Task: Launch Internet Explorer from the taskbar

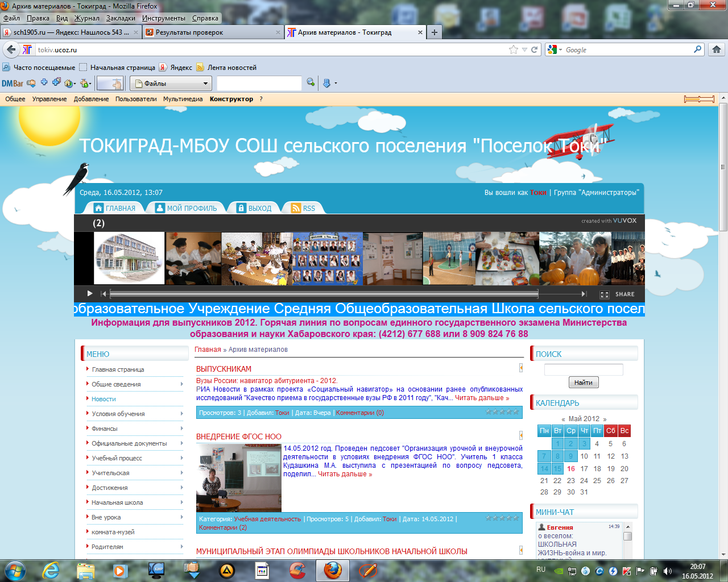Action: tap(51, 570)
